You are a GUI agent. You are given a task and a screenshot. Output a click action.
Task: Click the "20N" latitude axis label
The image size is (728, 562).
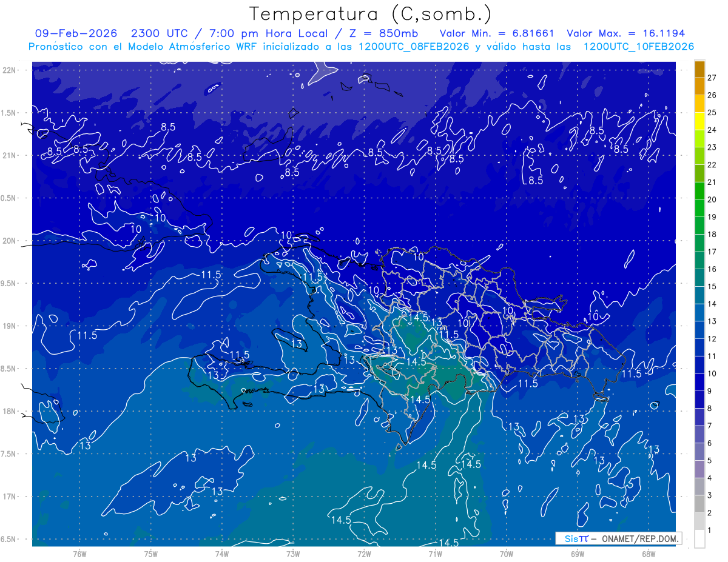[10, 241]
